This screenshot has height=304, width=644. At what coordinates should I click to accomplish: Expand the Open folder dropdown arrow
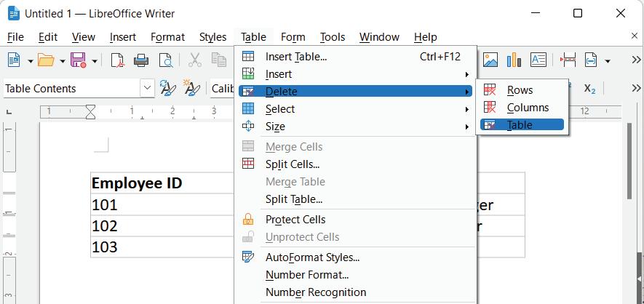[63, 61]
